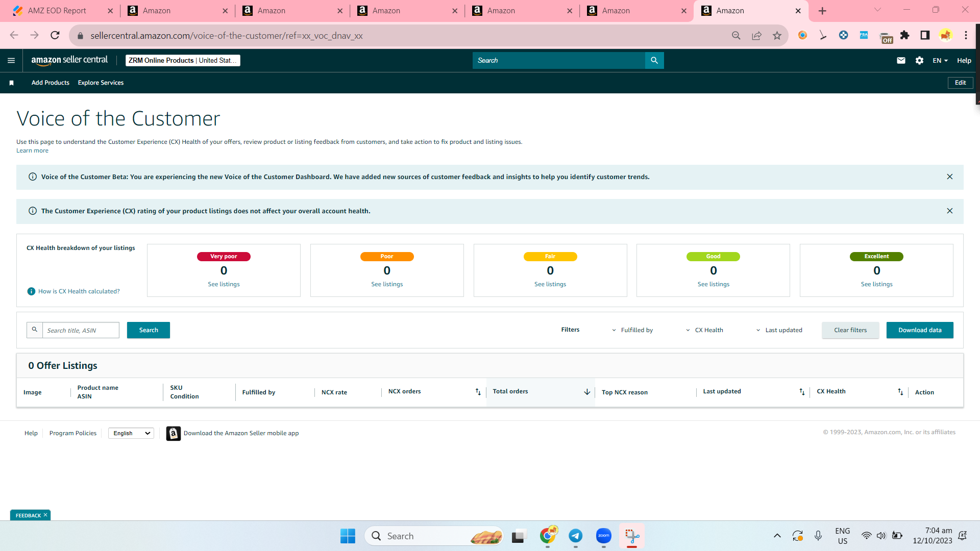Screen dimensions: 980x551
Task: Click the Edit button in the nav bar
Action: pos(960,83)
